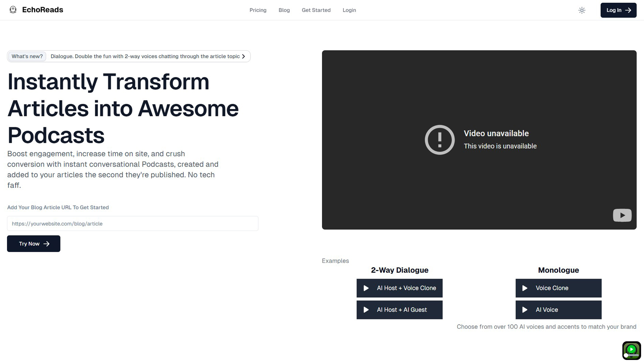Click the video unavailable exclamation icon
Screen dimensions: 644x362
click(x=440, y=140)
